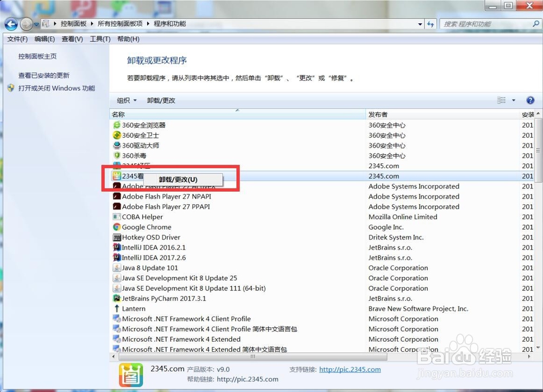This screenshot has width=543, height=392.
Task: Click Mozilla Online Limited publisher cell
Action: pos(403,217)
